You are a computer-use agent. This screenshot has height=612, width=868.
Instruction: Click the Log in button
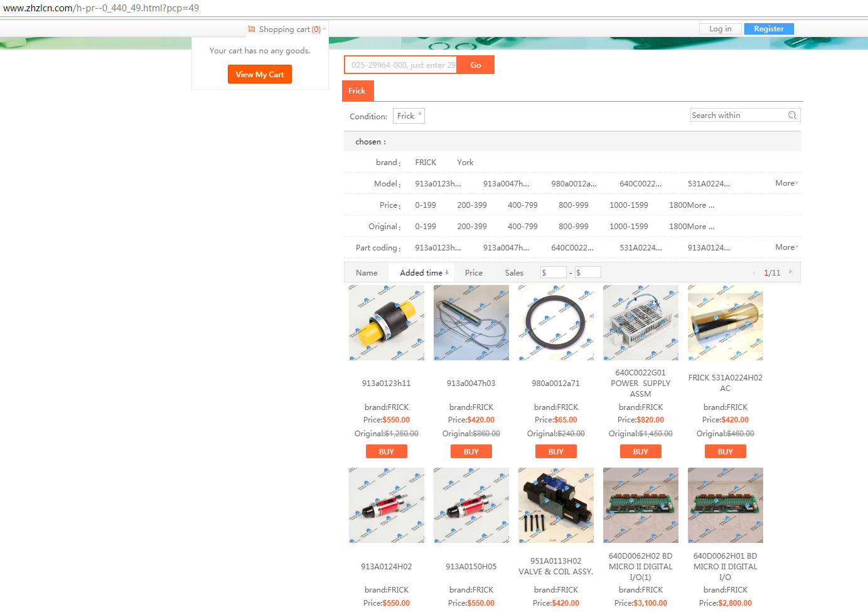720,29
